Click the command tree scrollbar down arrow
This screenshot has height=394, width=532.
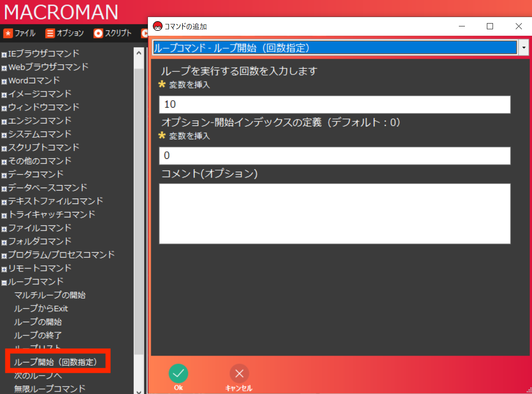point(139,391)
